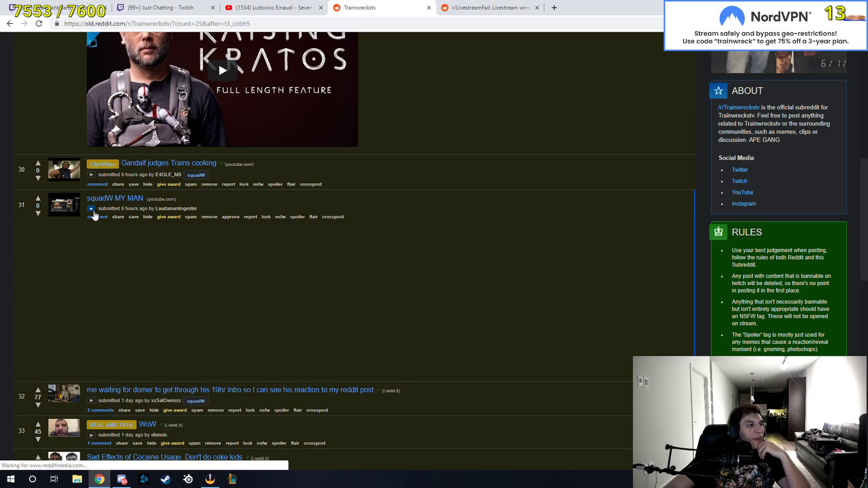
Task: Expand the Gandalf judges Trains cooking video
Action: pyautogui.click(x=91, y=175)
